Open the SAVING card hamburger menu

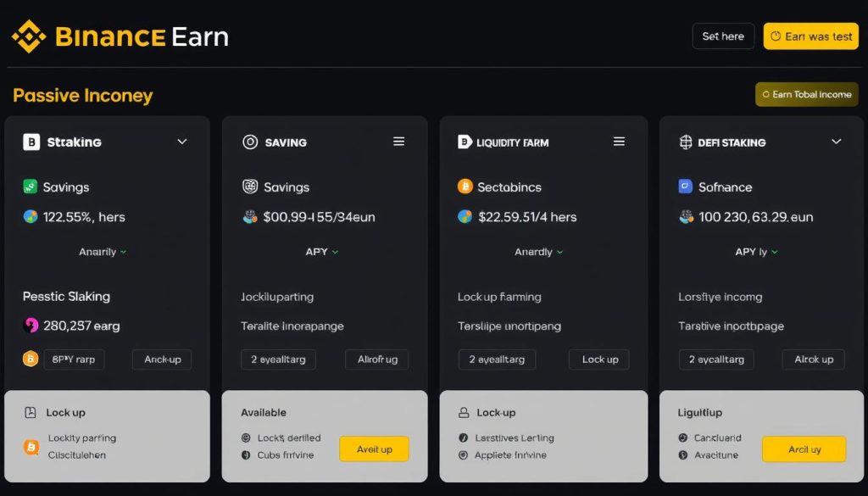(x=398, y=142)
